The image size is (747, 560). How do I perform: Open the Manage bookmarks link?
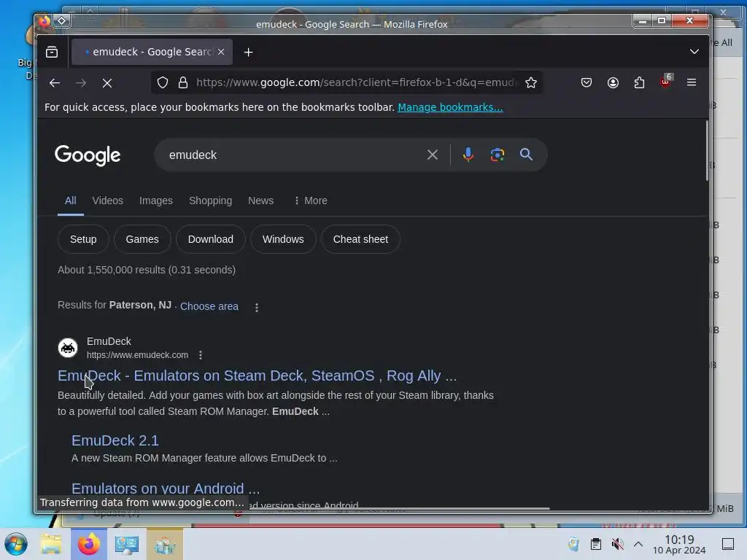[x=450, y=107]
